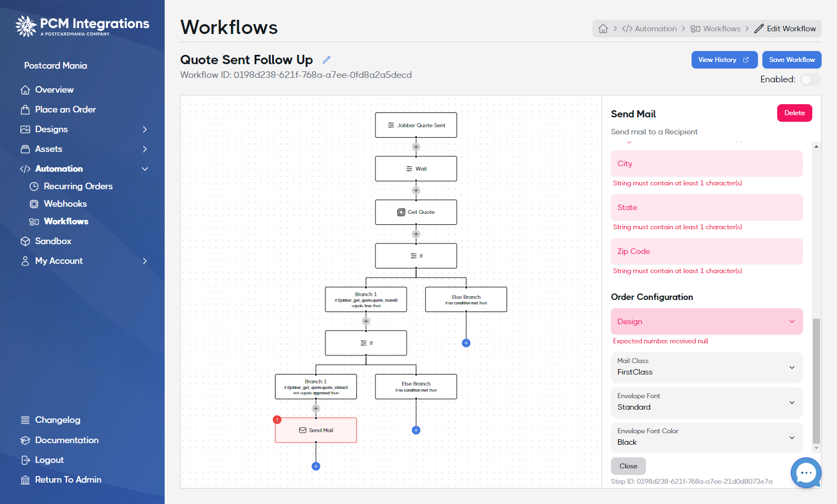This screenshot has height=504, width=837.
Task: Click the pencil icon to rename workflow
Action: pyautogui.click(x=327, y=60)
